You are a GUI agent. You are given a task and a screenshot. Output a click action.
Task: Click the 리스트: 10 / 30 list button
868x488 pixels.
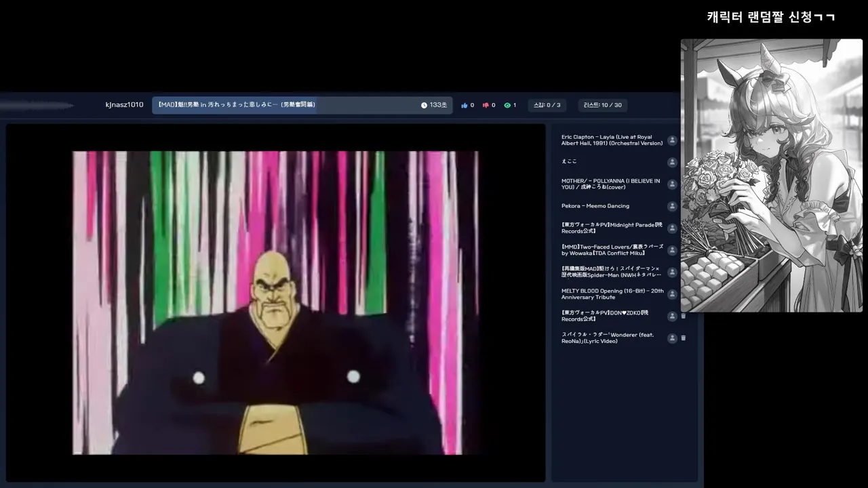pyautogui.click(x=603, y=105)
